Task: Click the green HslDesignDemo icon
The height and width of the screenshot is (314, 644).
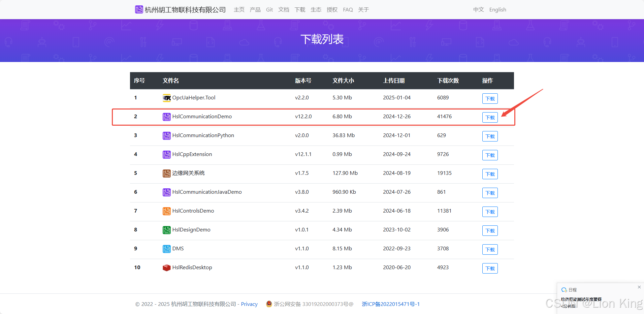Action: pos(166,230)
